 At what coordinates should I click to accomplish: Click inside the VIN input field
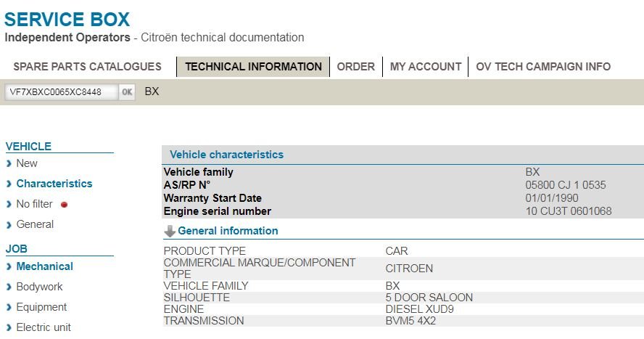(x=62, y=92)
